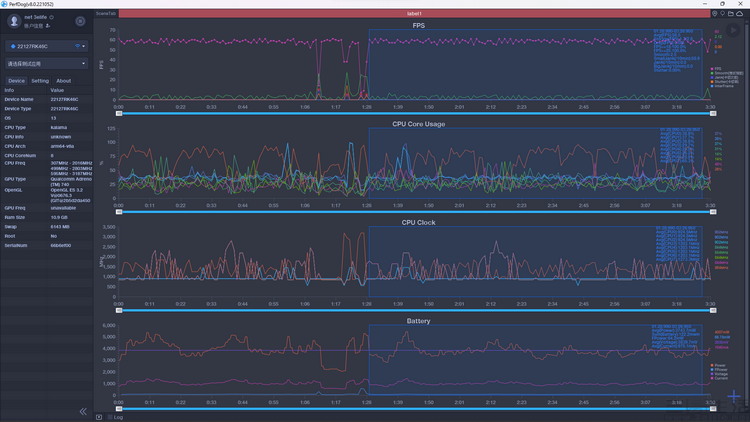The height and width of the screenshot is (422, 750).
Task: Click the add-user icon beside account info
Action: 48,26
